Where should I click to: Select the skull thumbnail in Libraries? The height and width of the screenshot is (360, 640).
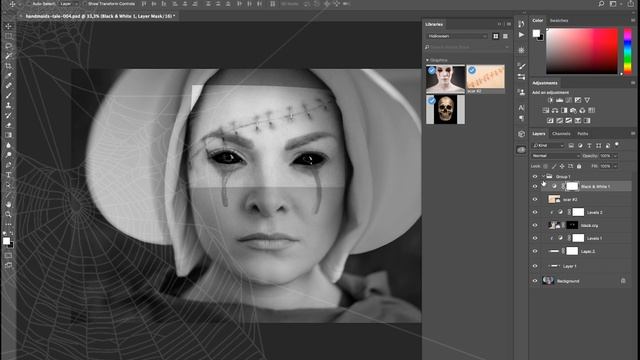tap(445, 109)
